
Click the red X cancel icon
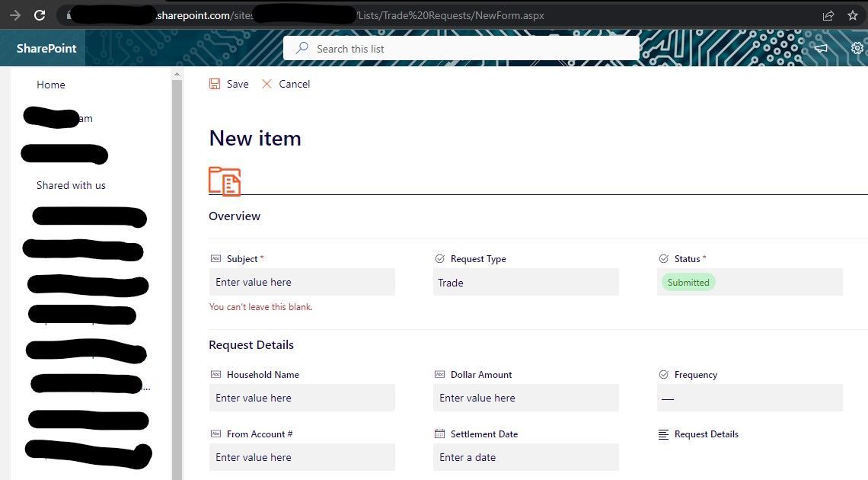[x=266, y=84]
